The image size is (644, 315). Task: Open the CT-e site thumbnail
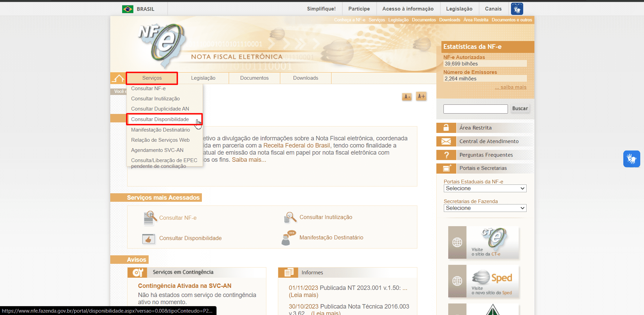(x=484, y=243)
